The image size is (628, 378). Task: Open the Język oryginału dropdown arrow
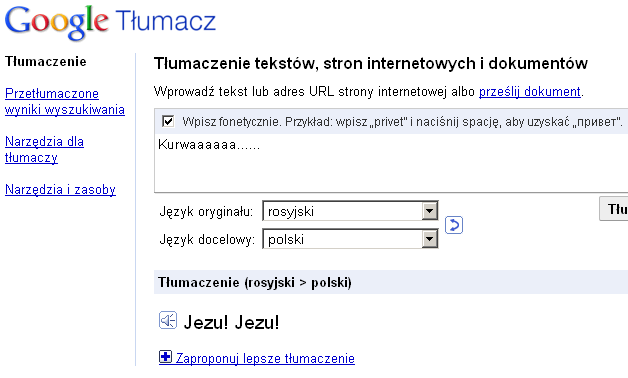pyautogui.click(x=429, y=211)
